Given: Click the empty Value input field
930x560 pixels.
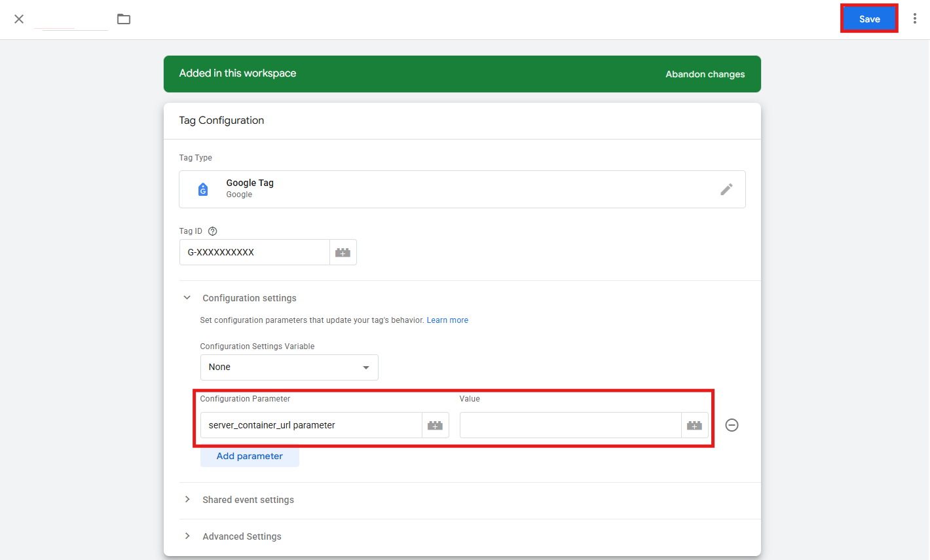Looking at the screenshot, I should coord(570,425).
